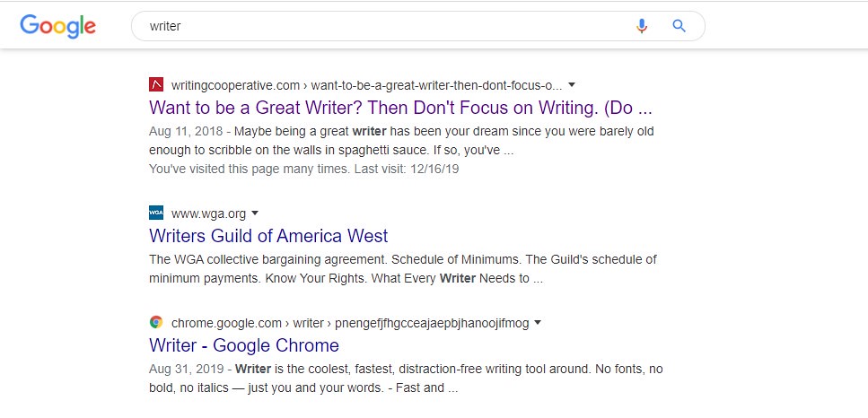Click snippet 'bold, no italics — just you'
The height and width of the screenshot is (418, 868).
tap(303, 388)
